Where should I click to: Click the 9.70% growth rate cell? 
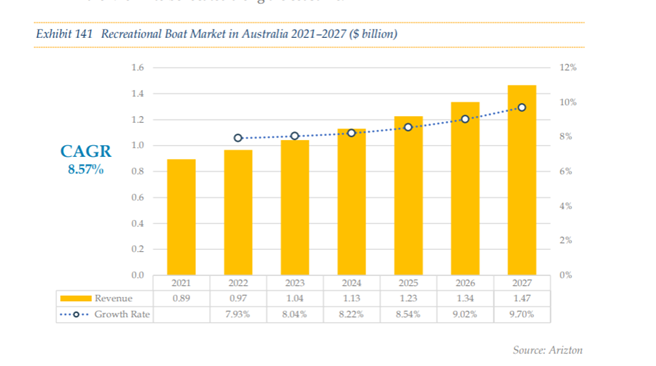tap(522, 315)
